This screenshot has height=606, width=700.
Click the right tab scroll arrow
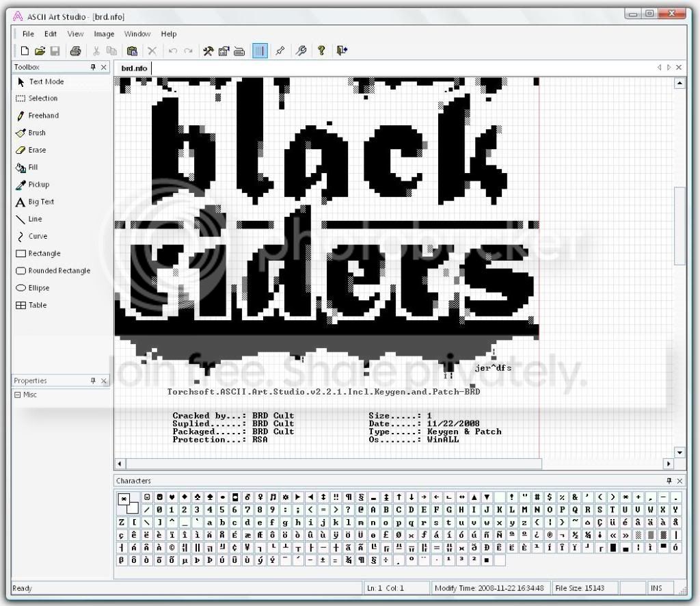(x=669, y=68)
